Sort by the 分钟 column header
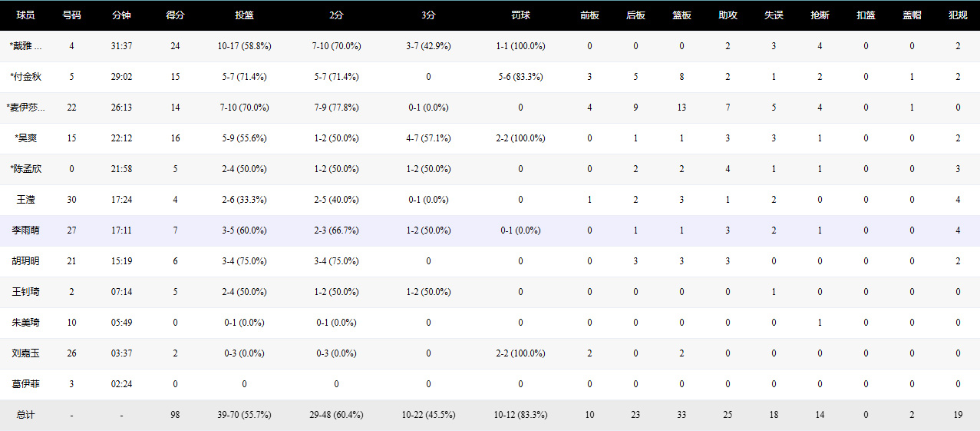 [121, 15]
